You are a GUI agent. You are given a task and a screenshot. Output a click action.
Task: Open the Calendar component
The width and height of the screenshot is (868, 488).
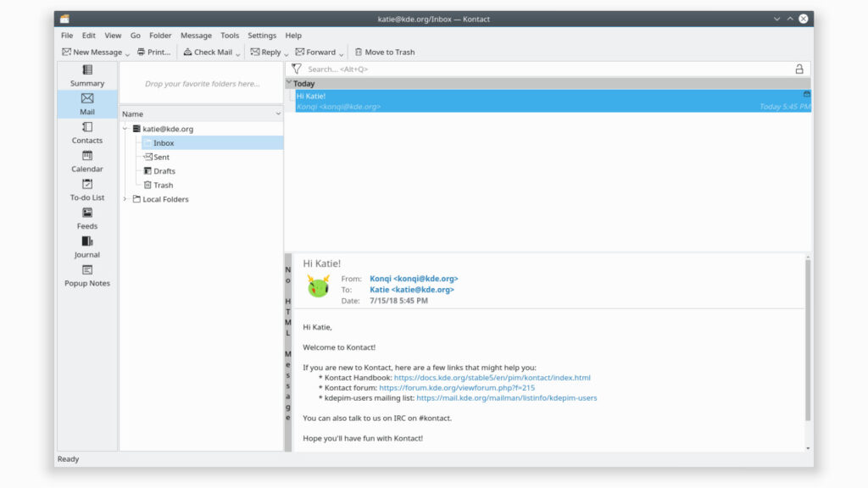point(87,161)
